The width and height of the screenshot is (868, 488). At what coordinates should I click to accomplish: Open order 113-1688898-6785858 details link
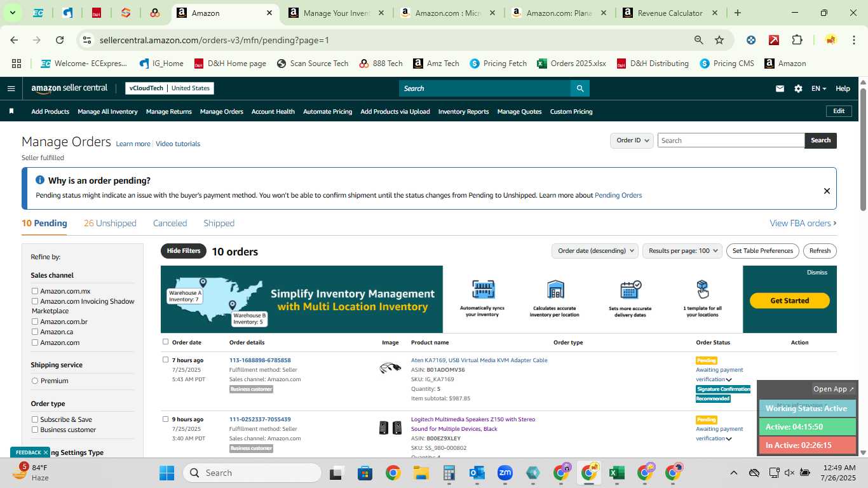[260, 360]
